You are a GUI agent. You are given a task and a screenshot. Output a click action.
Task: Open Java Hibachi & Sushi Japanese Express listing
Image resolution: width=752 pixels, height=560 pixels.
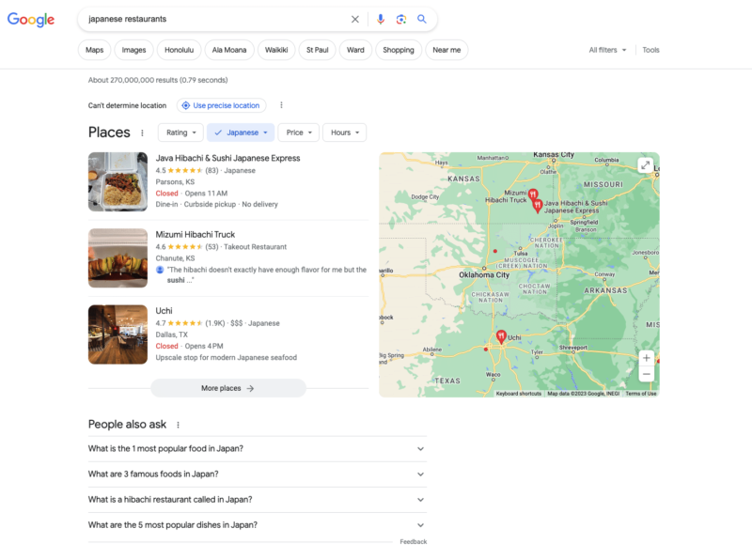pos(227,158)
